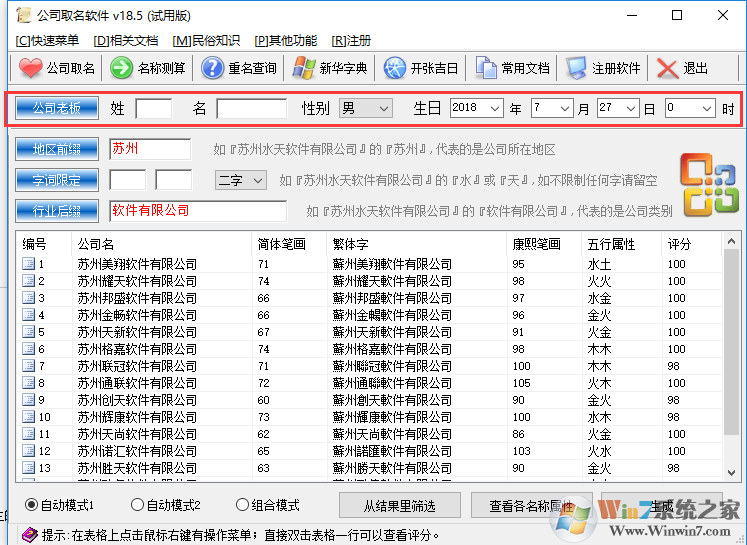Select 组合模式 radio button

pyautogui.click(x=242, y=505)
